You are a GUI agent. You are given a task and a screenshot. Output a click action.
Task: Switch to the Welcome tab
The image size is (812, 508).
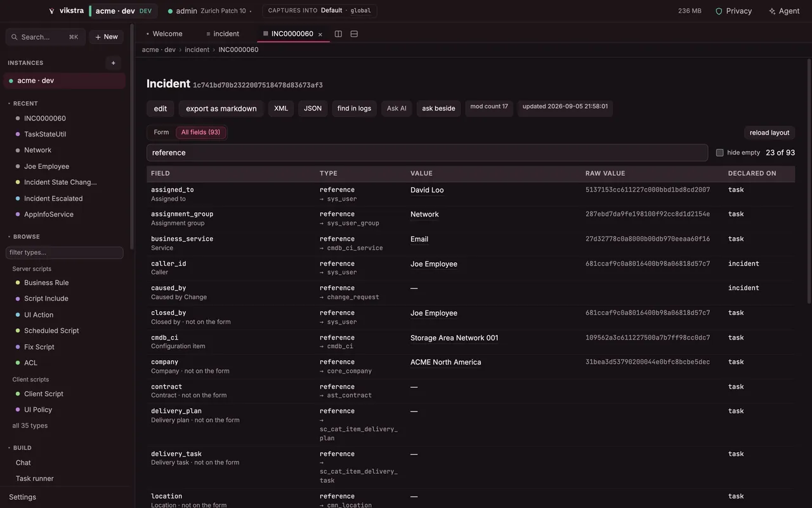click(x=164, y=34)
